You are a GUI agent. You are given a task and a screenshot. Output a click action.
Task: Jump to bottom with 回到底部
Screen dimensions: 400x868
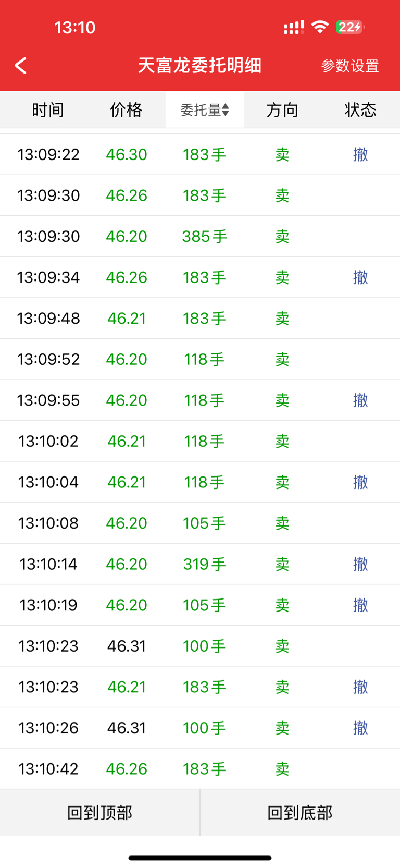tap(300, 813)
